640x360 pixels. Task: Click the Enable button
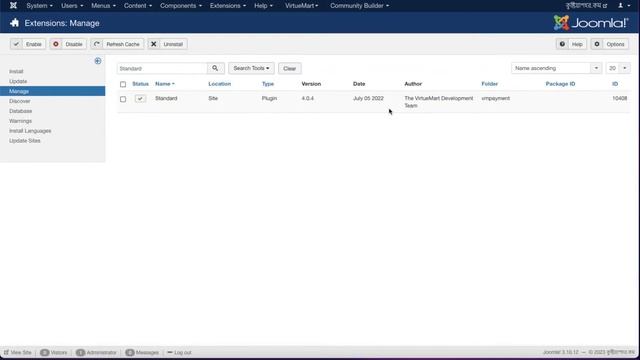tap(28, 44)
